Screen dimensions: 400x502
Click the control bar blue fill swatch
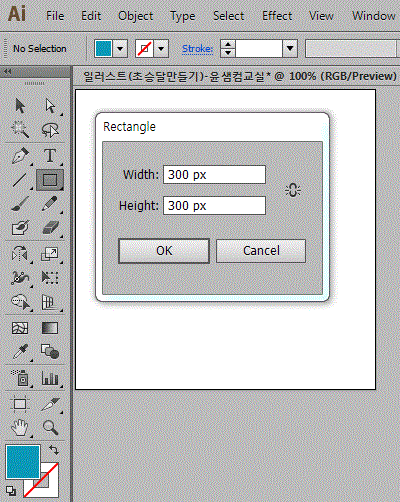103,49
